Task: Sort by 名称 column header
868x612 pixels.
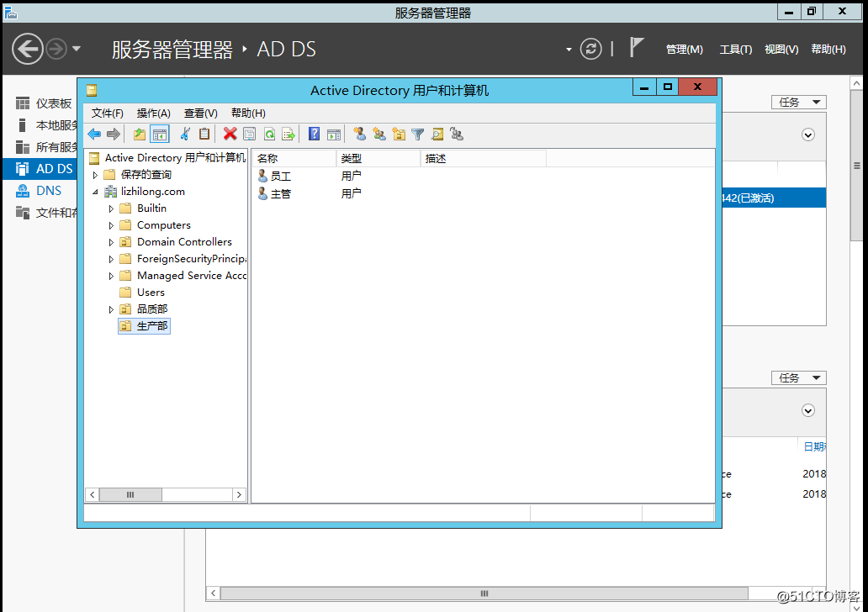Action: point(294,158)
